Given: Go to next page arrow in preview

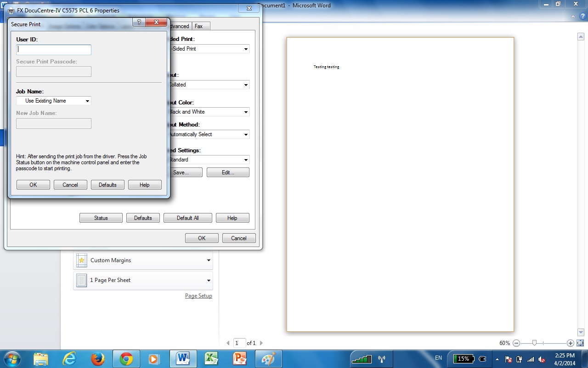Looking at the screenshot, I should [261, 343].
